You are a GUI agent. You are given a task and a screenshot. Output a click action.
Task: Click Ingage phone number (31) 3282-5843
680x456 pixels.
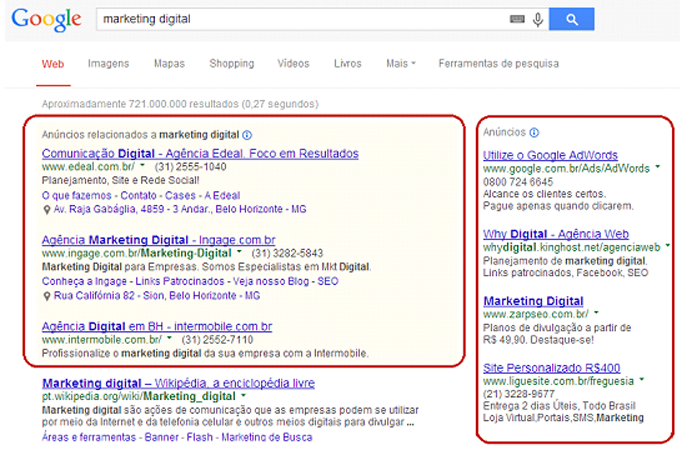click(287, 253)
